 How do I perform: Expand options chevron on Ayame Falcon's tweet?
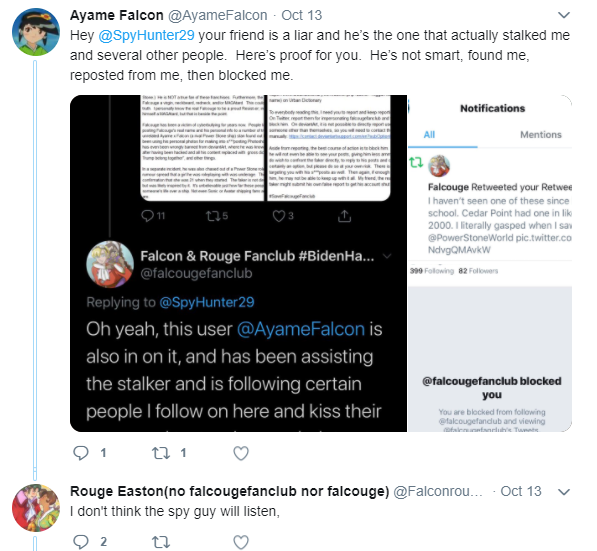(564, 15)
